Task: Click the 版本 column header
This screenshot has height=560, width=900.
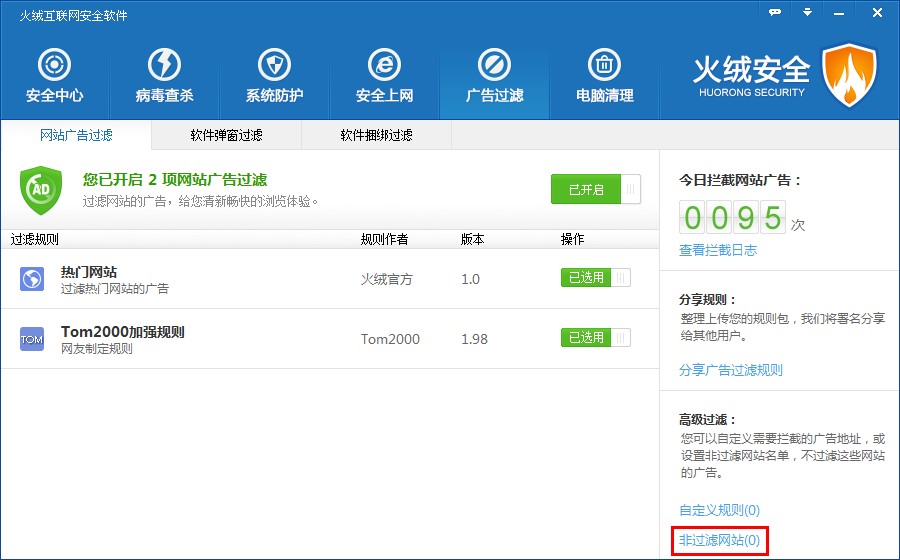Action: tap(472, 239)
